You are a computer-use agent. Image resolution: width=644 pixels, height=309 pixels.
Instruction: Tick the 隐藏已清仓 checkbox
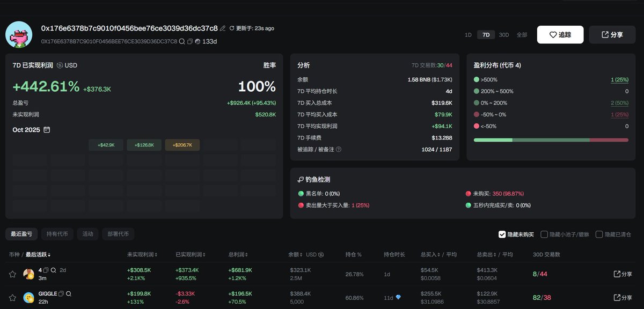click(599, 234)
